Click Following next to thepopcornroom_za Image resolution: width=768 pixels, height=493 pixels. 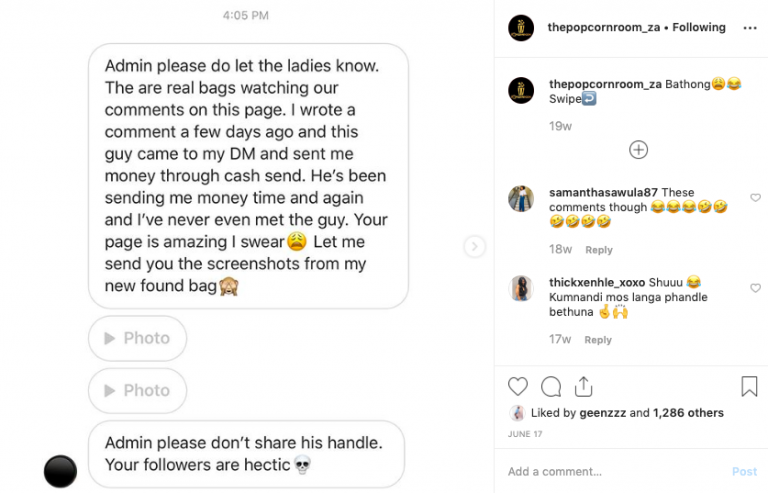pyautogui.click(x=699, y=27)
